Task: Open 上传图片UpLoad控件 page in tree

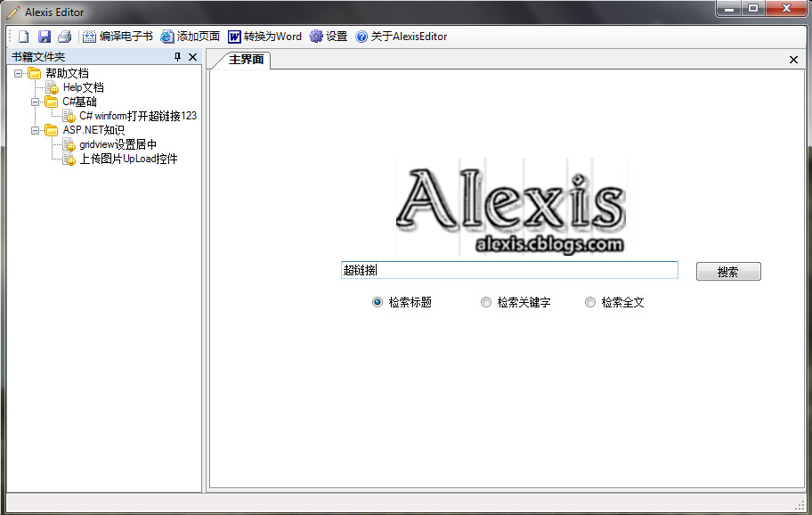Action: (x=128, y=159)
